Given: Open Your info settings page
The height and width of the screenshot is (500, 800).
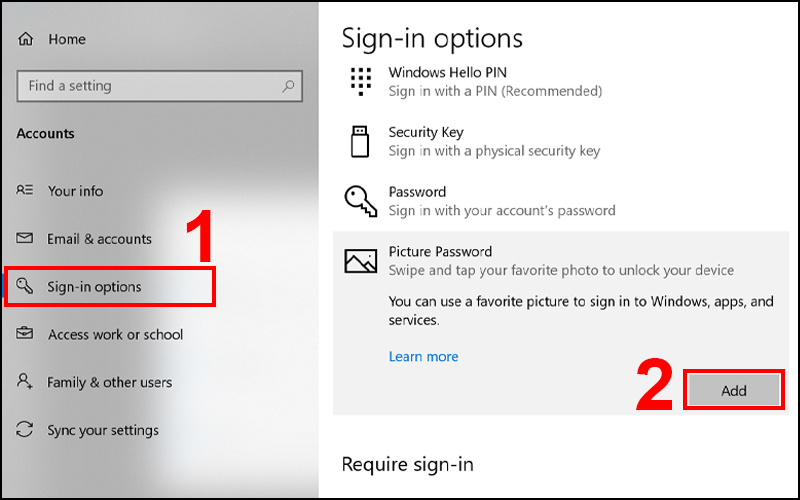Looking at the screenshot, I should pyautogui.click(x=75, y=191).
